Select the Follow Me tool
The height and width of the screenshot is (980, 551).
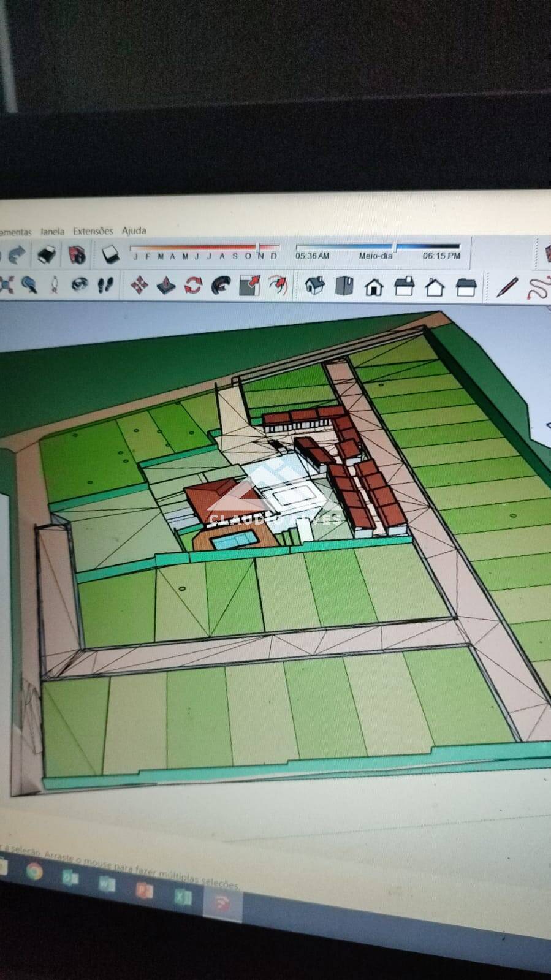coord(221,285)
